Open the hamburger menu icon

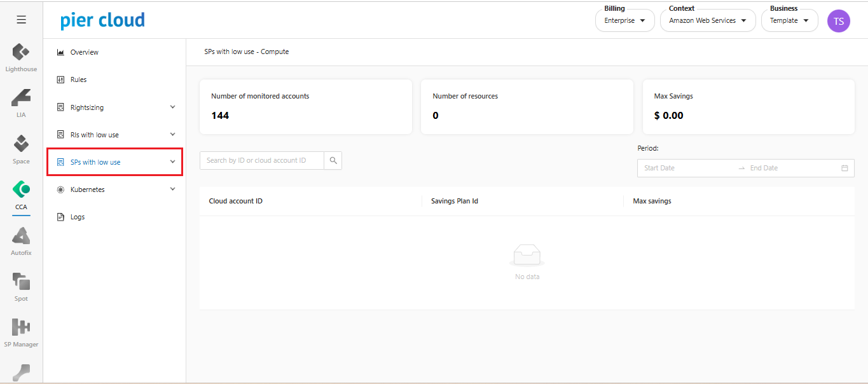(x=21, y=20)
